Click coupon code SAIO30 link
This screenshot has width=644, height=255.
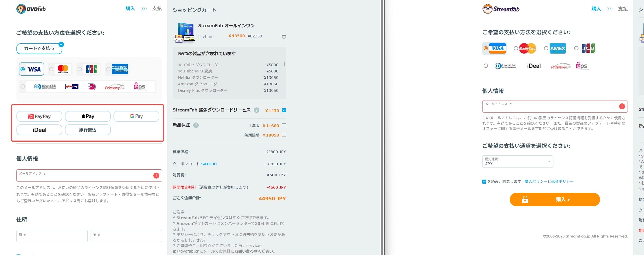209,164
